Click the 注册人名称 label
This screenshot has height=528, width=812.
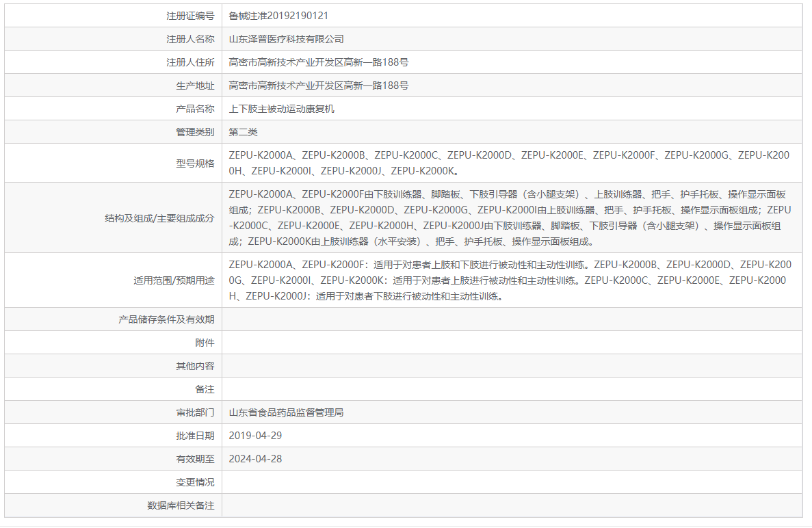pyautogui.click(x=190, y=40)
